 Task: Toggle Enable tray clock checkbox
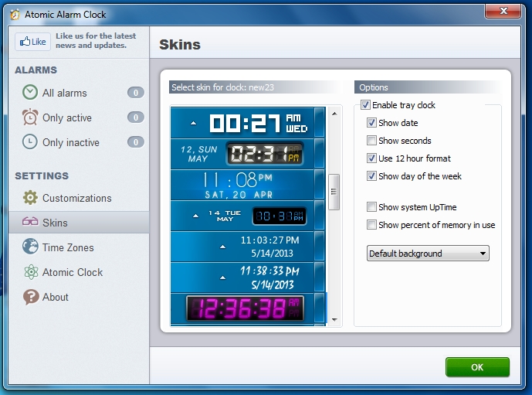(365, 105)
